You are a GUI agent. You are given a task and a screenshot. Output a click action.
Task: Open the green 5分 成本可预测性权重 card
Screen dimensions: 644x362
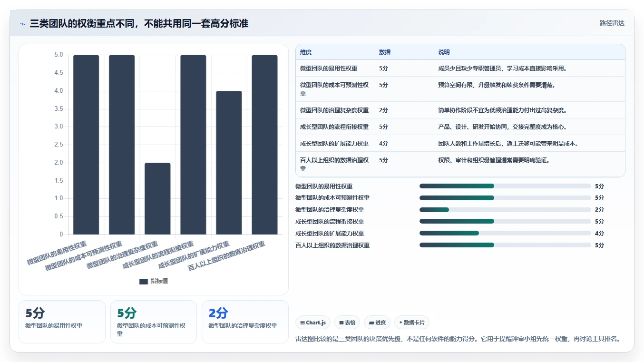pos(154,322)
